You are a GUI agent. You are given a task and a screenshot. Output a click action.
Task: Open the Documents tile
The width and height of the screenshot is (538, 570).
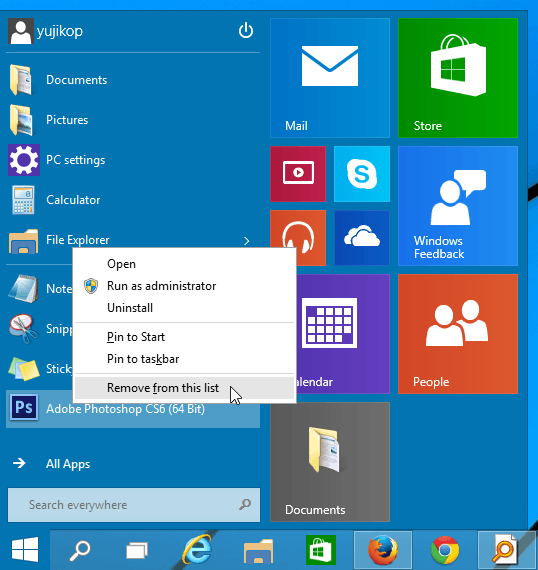click(330, 462)
